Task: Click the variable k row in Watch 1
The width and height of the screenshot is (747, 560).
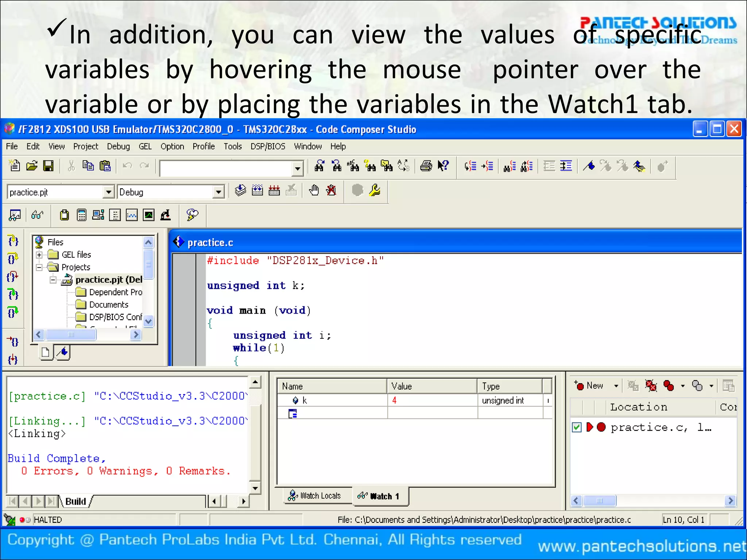Action: 414,400
